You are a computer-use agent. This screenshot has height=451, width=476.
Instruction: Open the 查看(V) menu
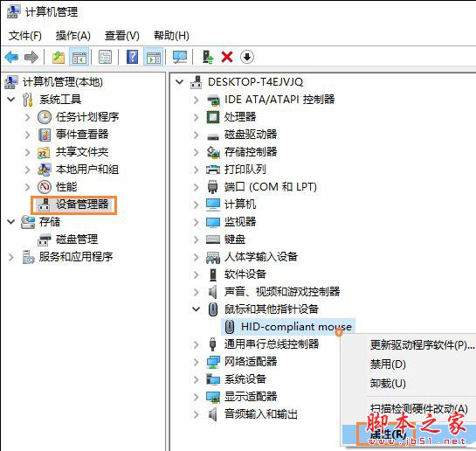click(x=121, y=36)
